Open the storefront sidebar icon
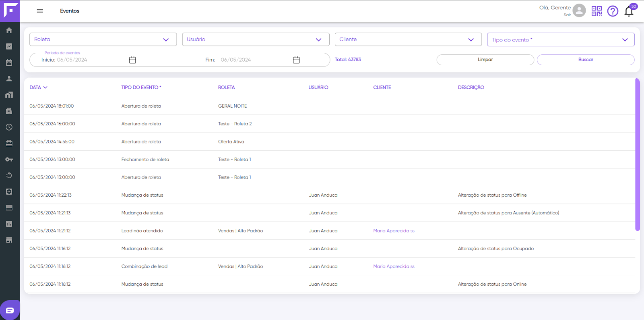The width and height of the screenshot is (644, 320). click(9, 240)
